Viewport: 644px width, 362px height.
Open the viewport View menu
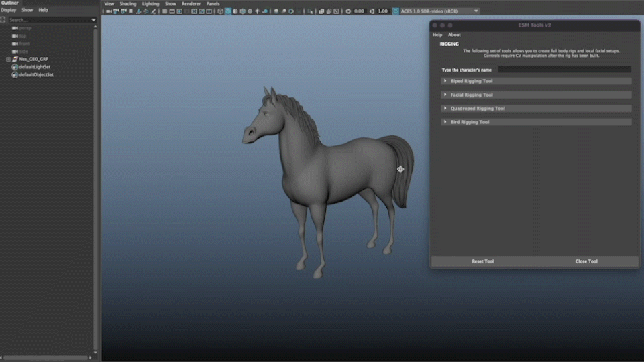109,4
